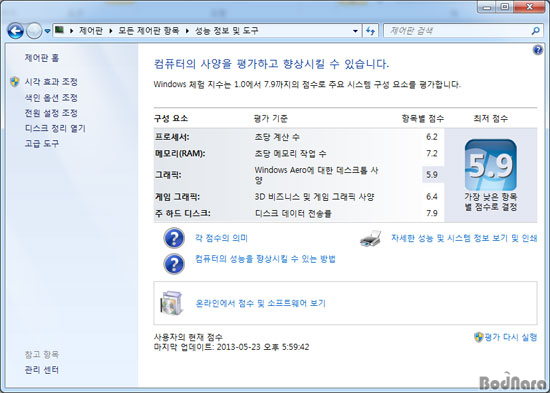Click 평가 다시 실행 link

pos(511,337)
